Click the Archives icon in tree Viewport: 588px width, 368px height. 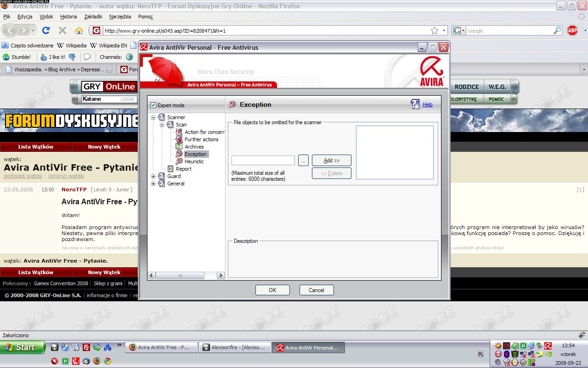pyautogui.click(x=179, y=147)
